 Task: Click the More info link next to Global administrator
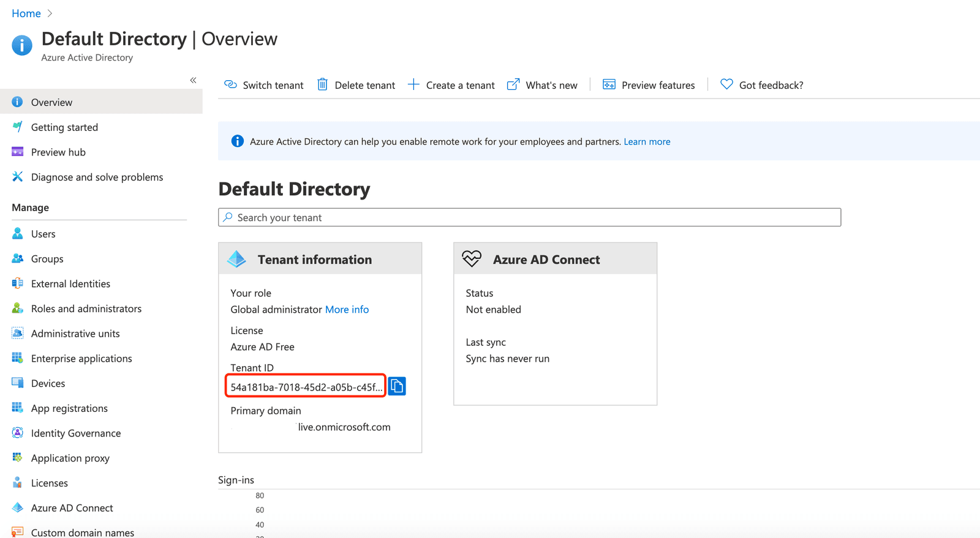tap(347, 309)
